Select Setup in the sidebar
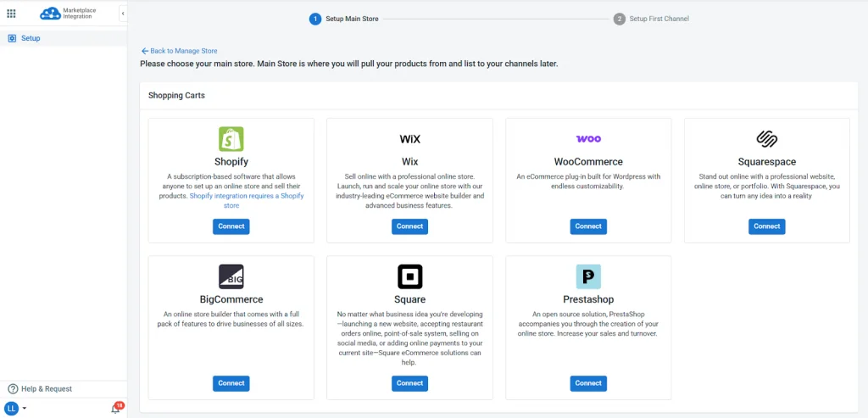 coord(31,38)
